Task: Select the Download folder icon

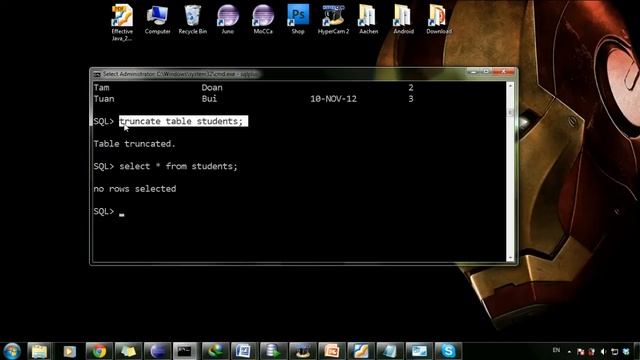Action: pyautogui.click(x=439, y=20)
